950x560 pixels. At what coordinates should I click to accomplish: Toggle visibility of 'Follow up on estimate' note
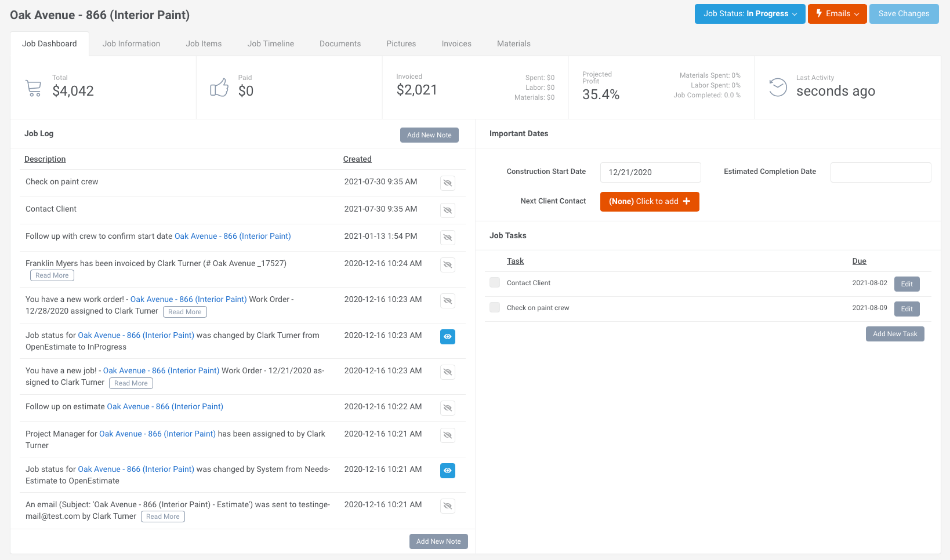tap(447, 408)
